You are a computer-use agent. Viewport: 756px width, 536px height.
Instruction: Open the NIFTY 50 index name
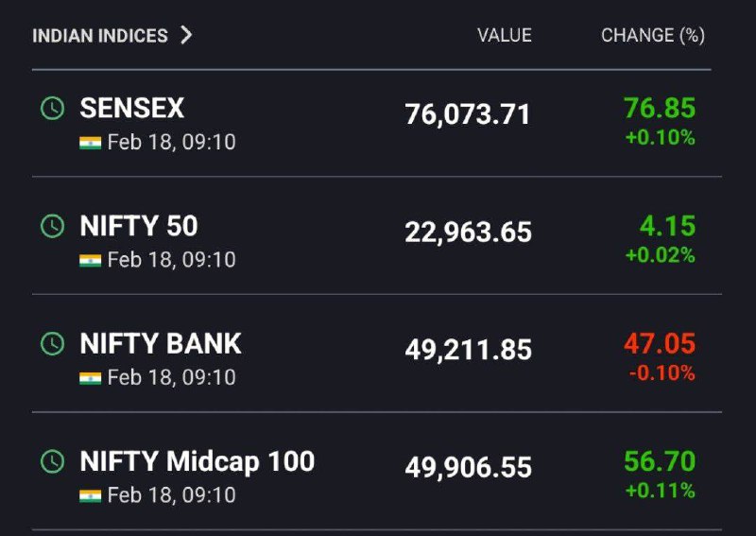pyautogui.click(x=139, y=226)
